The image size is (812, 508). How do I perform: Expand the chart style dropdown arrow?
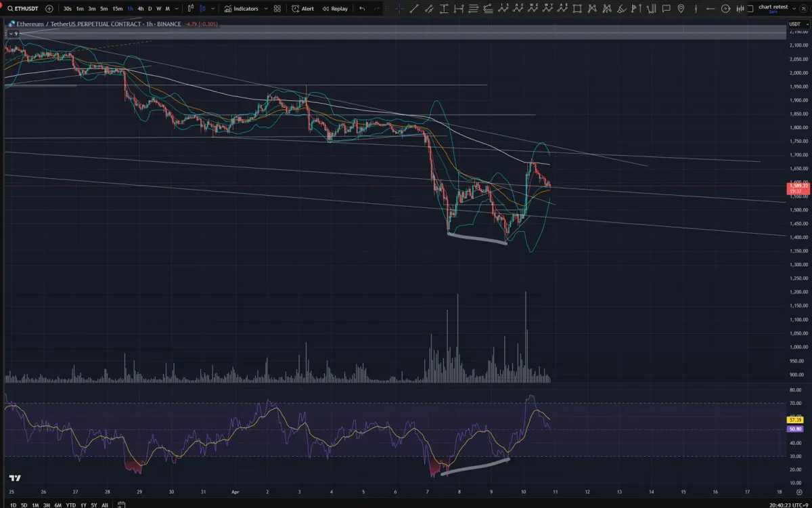click(212, 9)
